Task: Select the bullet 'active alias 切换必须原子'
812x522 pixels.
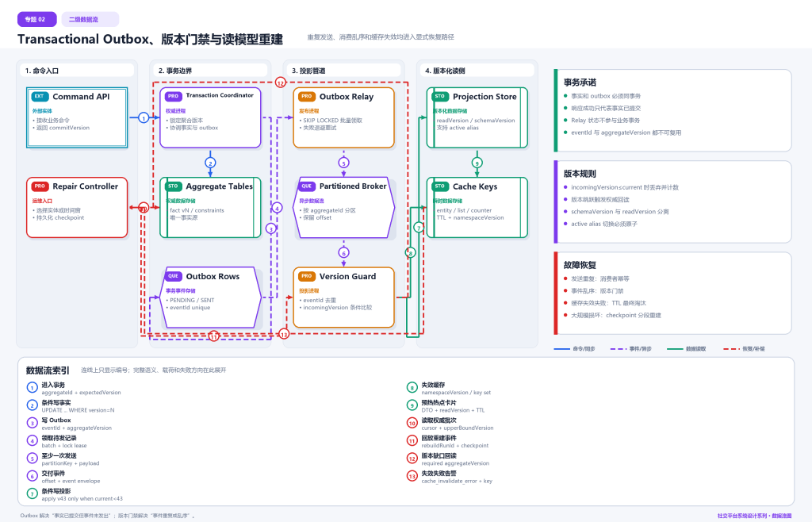Action: pyautogui.click(x=603, y=224)
